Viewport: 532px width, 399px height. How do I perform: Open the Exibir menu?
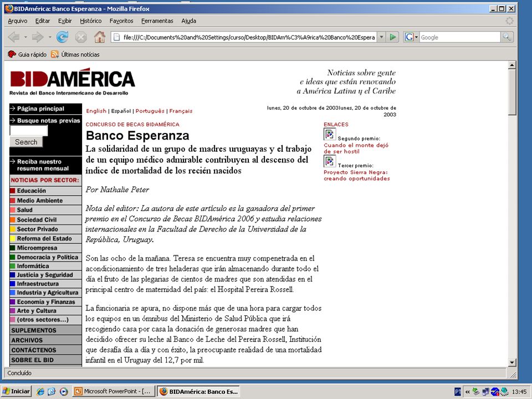[65, 21]
